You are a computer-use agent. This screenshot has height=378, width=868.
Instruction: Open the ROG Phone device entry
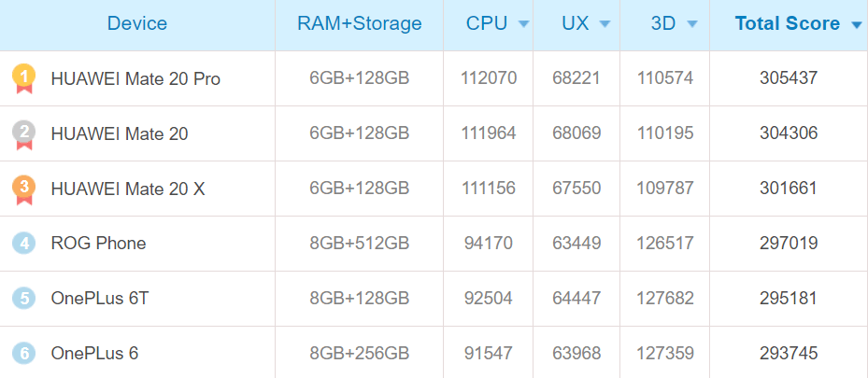[x=98, y=244]
